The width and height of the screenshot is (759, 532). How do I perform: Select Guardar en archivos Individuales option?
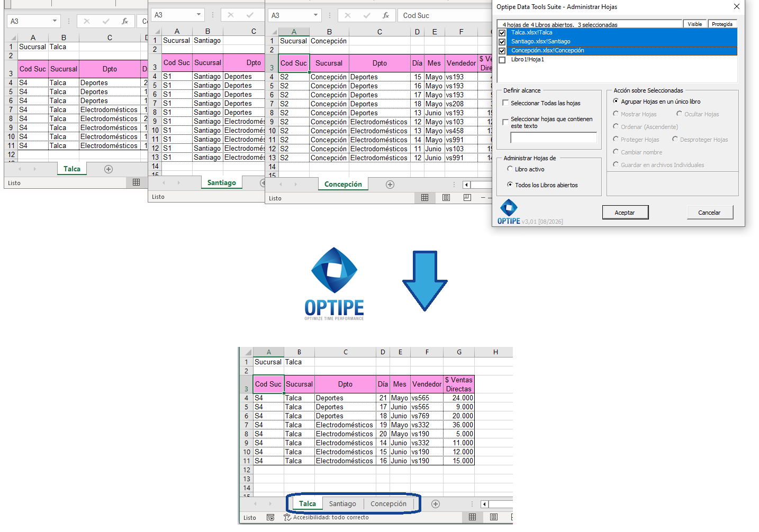coord(616,164)
